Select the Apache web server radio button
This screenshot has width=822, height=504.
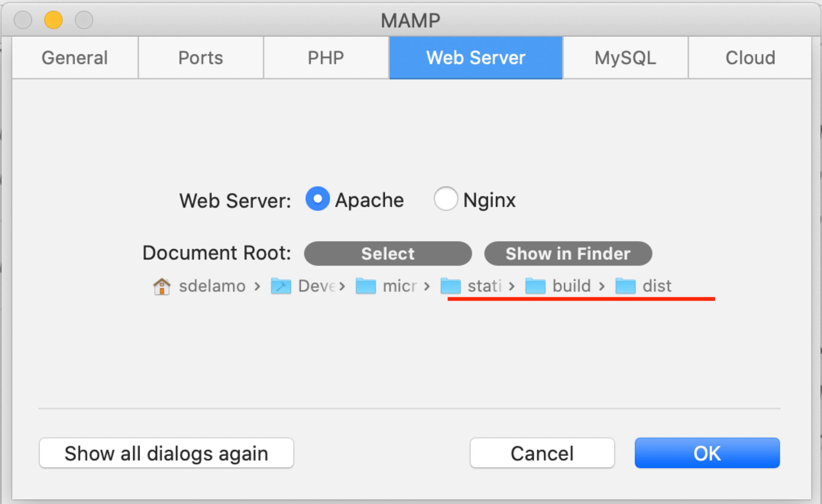(318, 199)
